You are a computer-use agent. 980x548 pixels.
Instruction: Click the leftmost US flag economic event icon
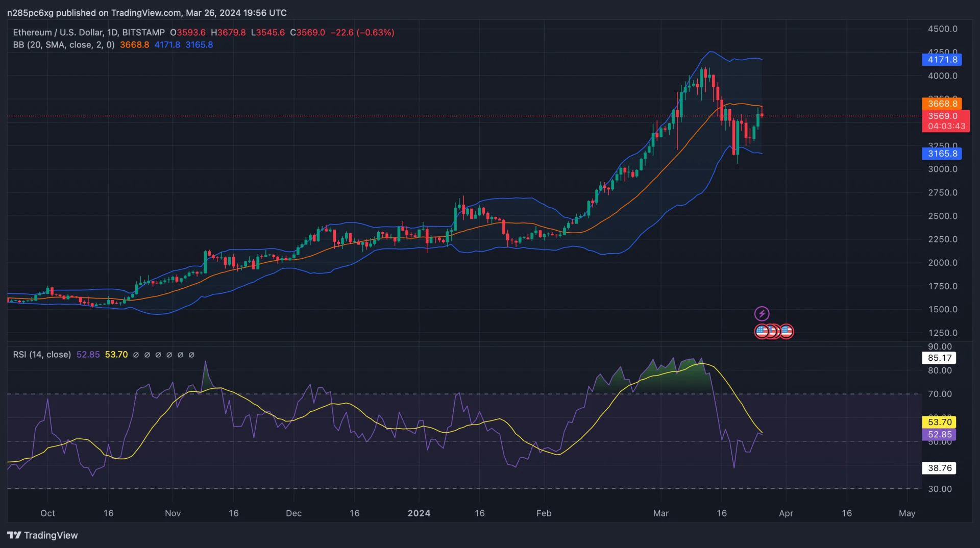(x=761, y=332)
